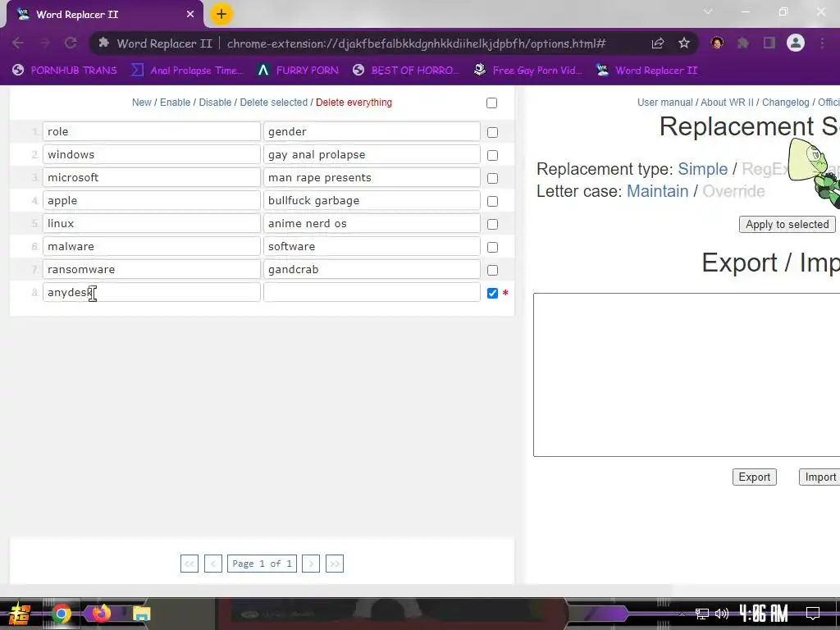The height and width of the screenshot is (630, 840).
Task: Open the Windows Start button
Action: coord(19,614)
